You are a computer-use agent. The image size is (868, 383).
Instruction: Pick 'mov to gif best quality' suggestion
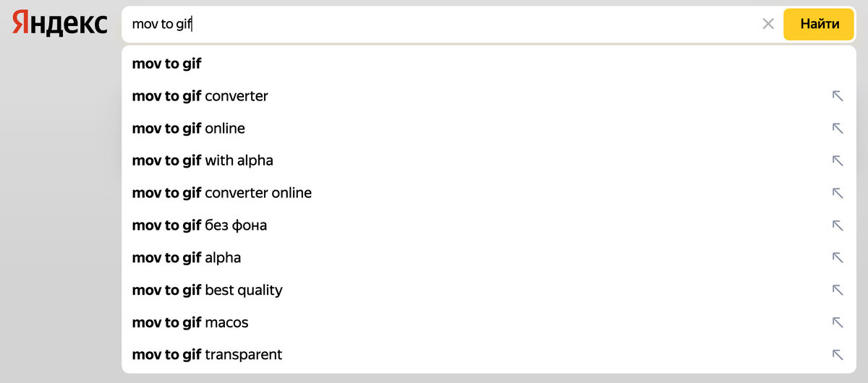[x=208, y=290]
